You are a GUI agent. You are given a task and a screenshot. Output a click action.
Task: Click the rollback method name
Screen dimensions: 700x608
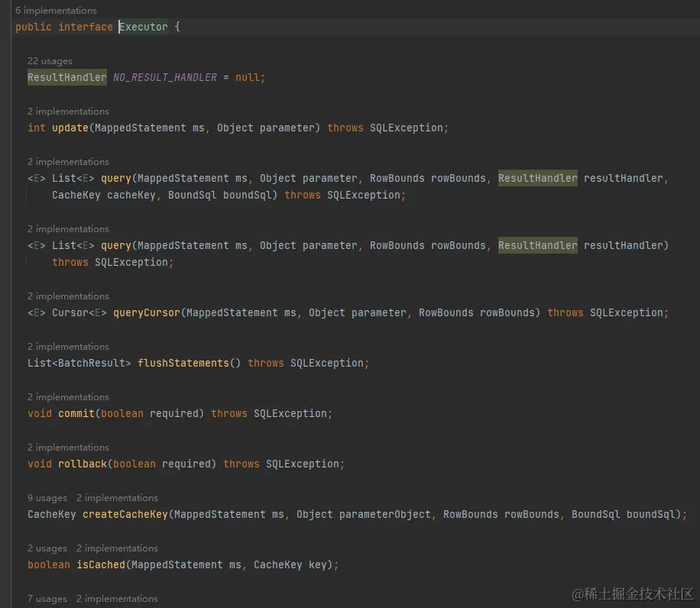(x=83, y=464)
